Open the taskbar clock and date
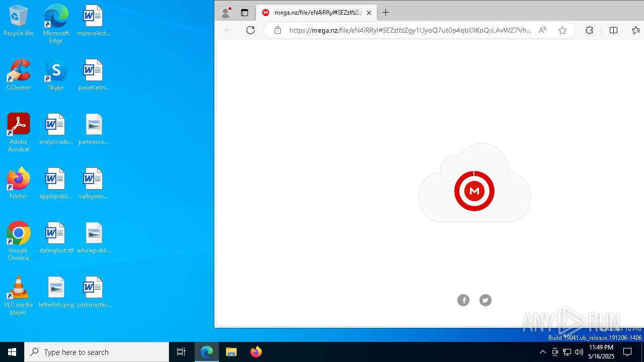Screen dimensions: 644x362 (601, 352)
